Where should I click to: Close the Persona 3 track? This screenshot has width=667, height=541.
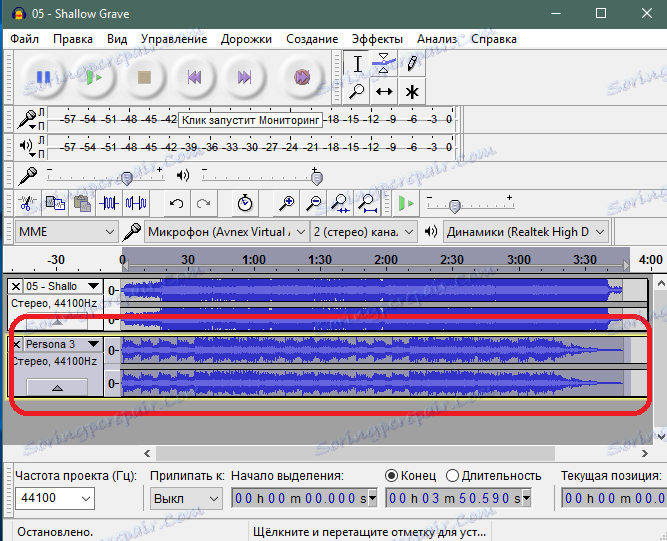16,344
